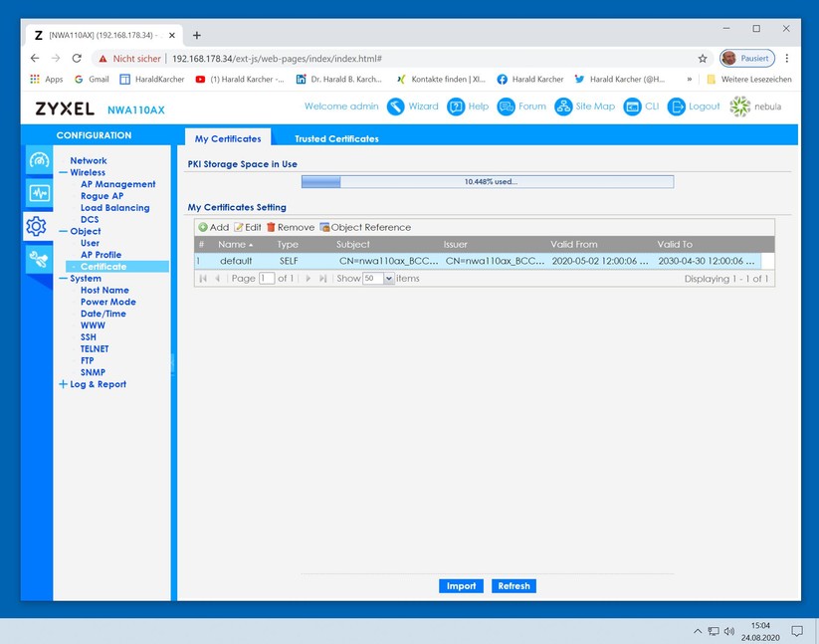Switch to the Trusted Certificates tab
This screenshot has width=819, height=644.
[336, 138]
